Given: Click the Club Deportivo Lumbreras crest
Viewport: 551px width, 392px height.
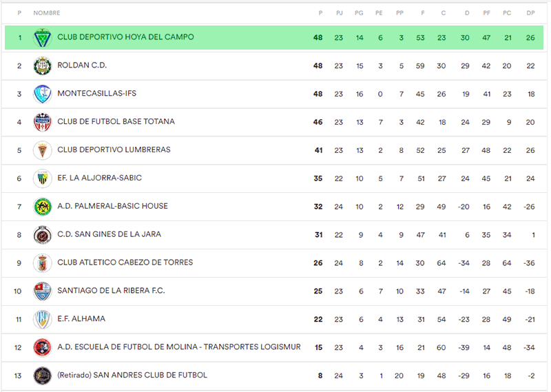Looking at the screenshot, I should click(43, 150).
